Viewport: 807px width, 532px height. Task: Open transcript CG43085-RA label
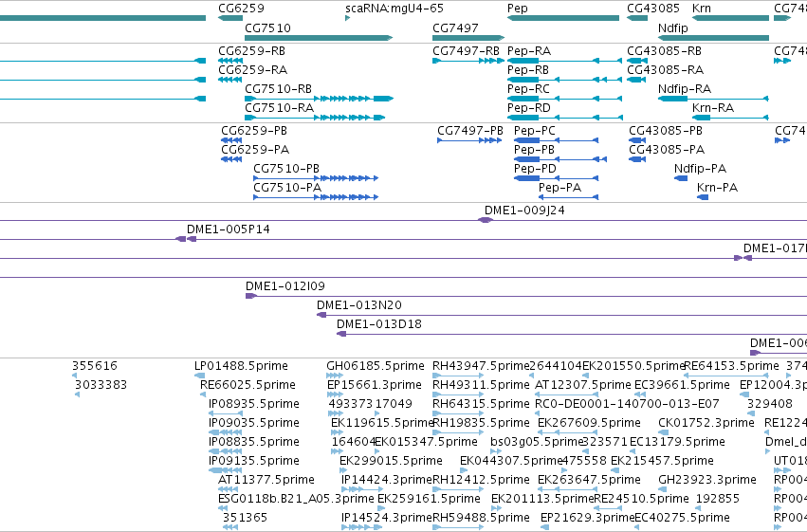tap(665, 70)
